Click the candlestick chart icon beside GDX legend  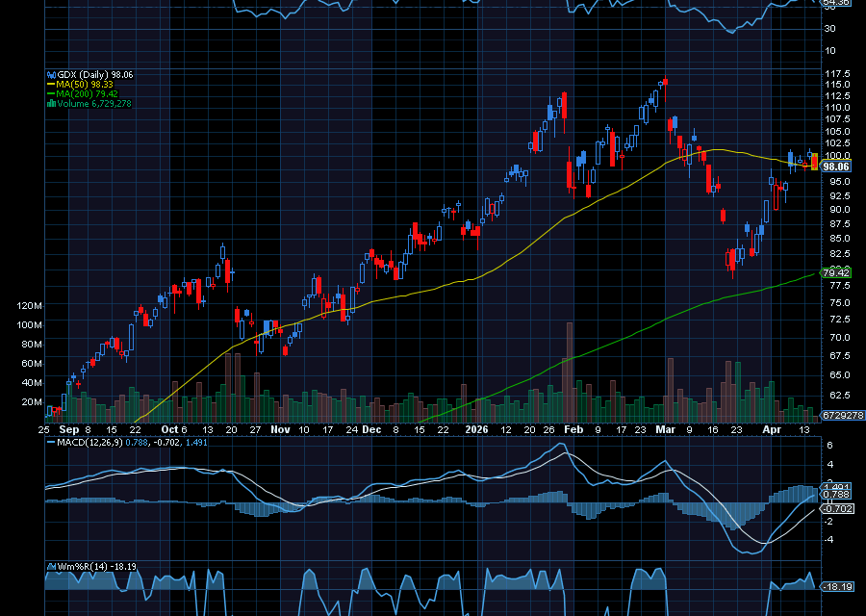(51, 74)
